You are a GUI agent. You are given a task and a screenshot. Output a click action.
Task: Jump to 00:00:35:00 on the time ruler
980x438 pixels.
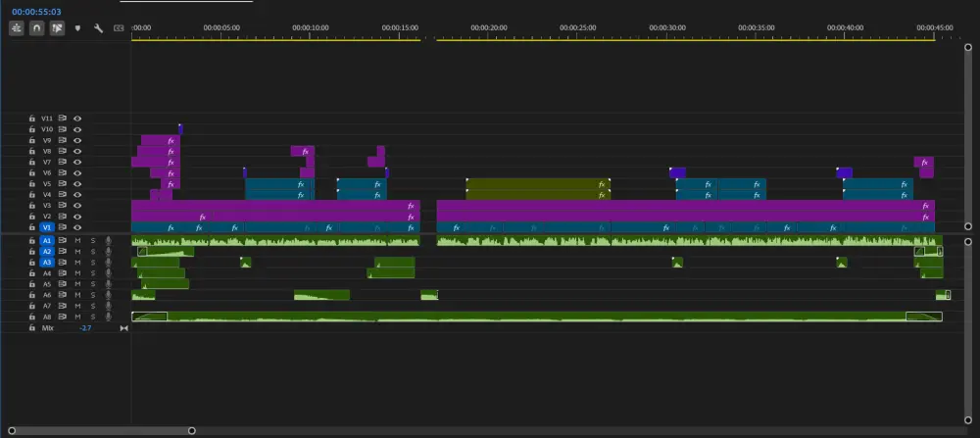point(757,28)
